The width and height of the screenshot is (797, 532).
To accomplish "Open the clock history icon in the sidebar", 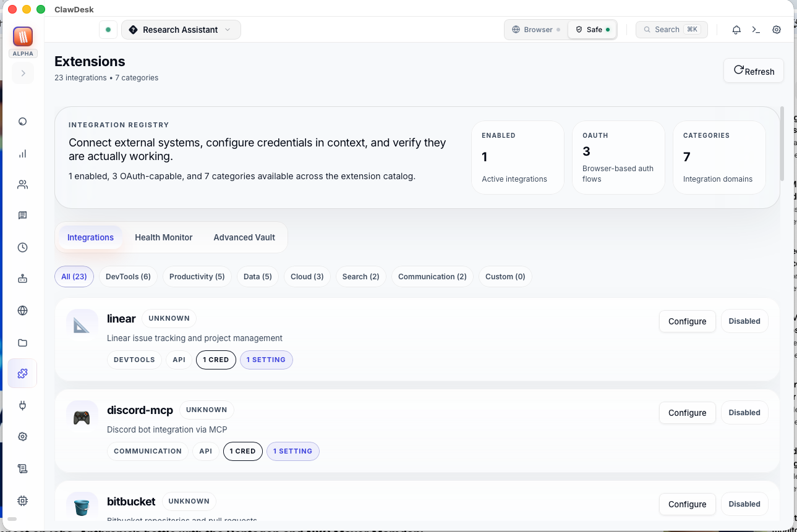I will (x=22, y=247).
